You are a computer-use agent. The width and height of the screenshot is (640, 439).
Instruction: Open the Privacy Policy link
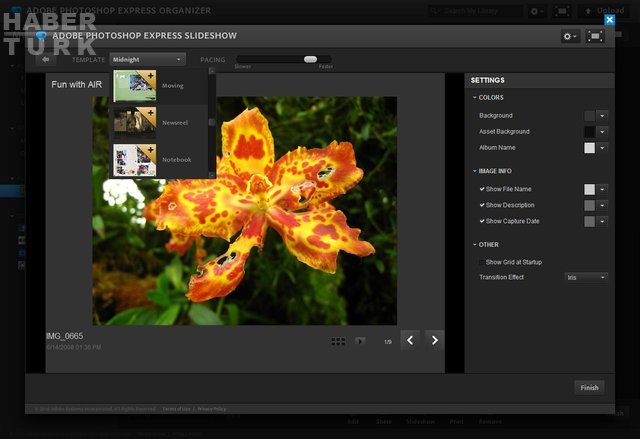click(x=211, y=409)
